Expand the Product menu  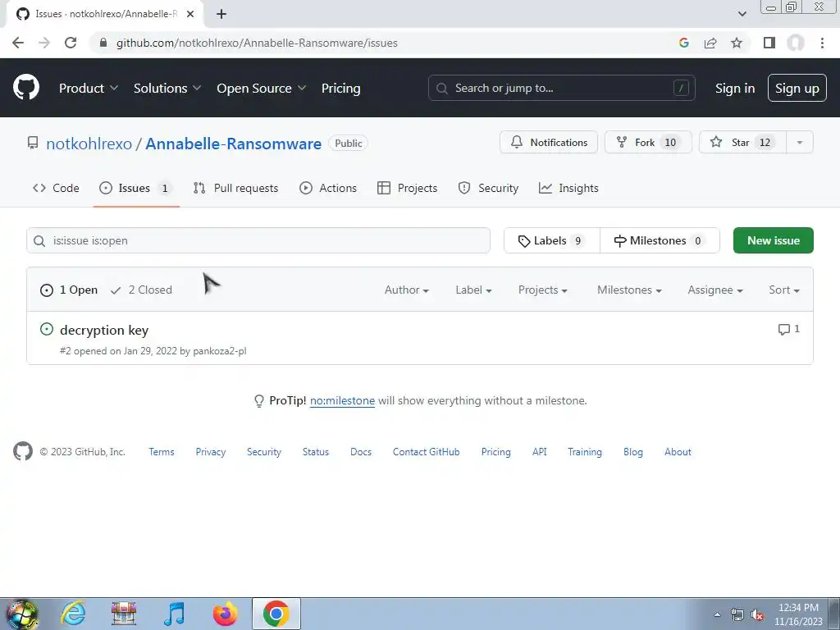point(89,88)
